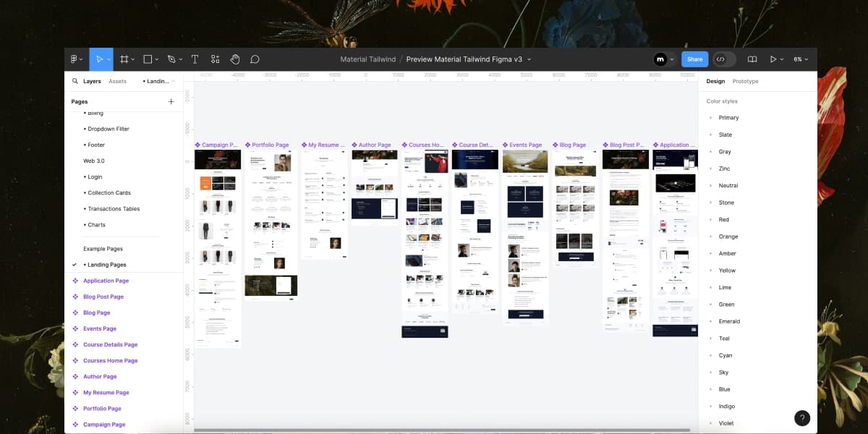Select the Comment tool

255,59
